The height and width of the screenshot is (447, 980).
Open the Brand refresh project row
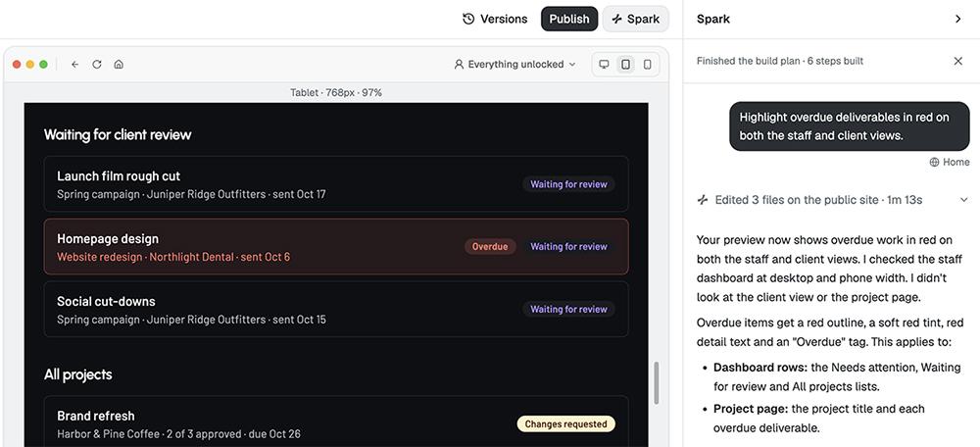point(336,422)
